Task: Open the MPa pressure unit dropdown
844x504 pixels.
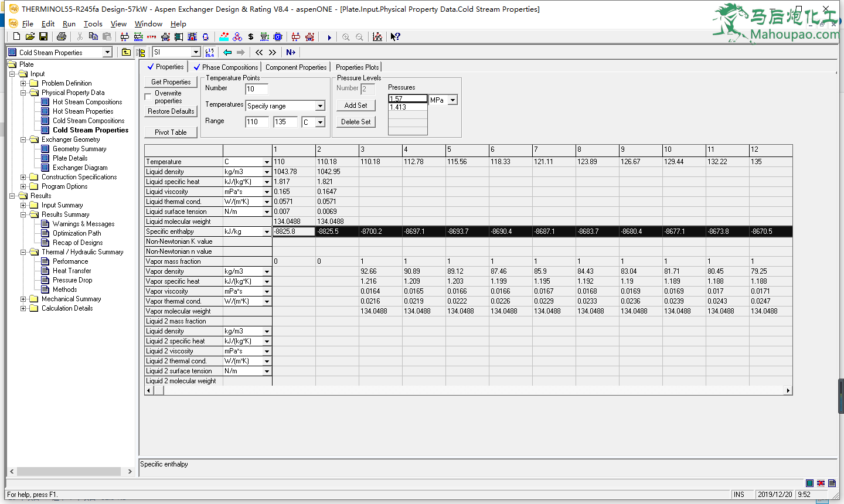Action: pyautogui.click(x=452, y=100)
